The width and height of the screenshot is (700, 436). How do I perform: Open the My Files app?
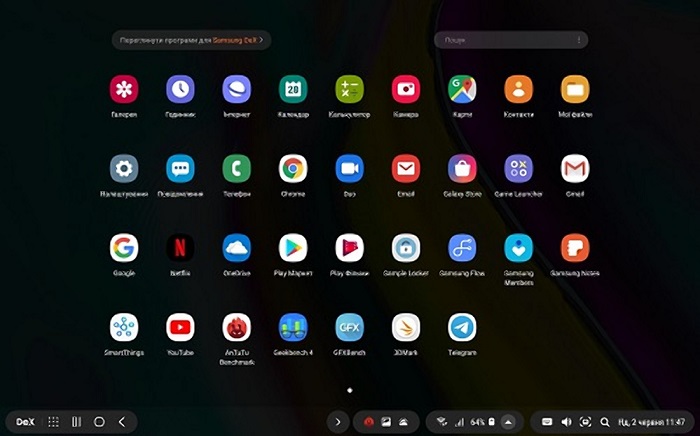pos(575,89)
